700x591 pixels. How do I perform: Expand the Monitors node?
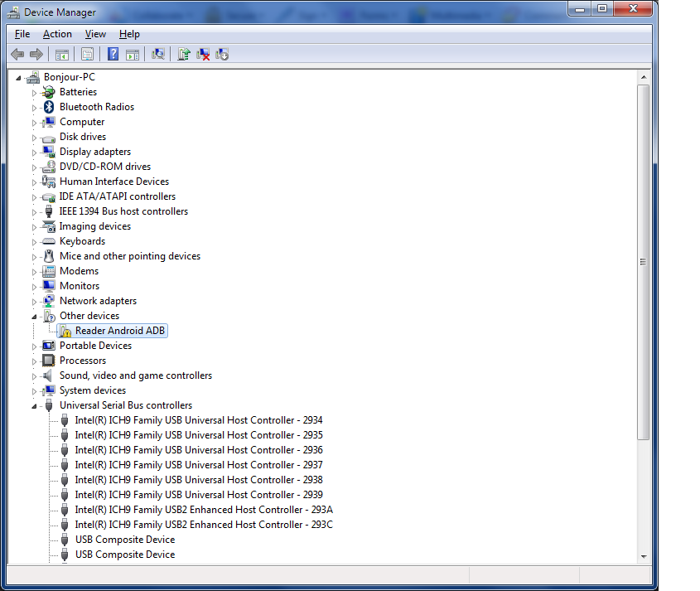(x=34, y=287)
